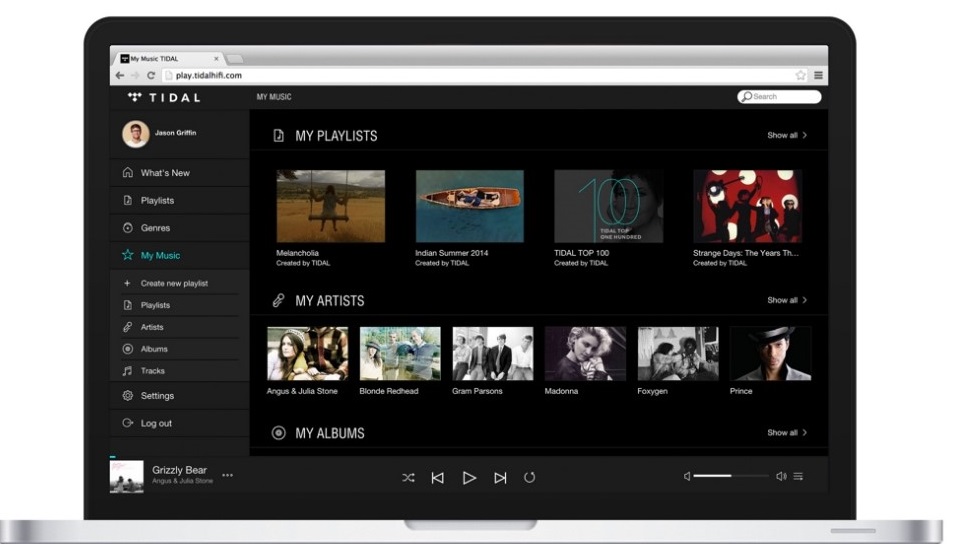Image resolution: width=953 pixels, height=544 pixels.
Task: Open Angus & Julia Stone artist photo
Action: [308, 354]
